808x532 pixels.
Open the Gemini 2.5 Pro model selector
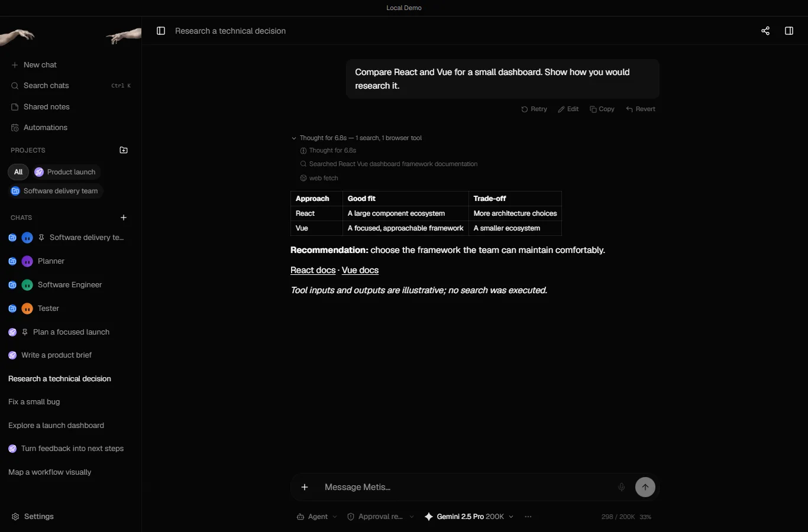coord(469,517)
